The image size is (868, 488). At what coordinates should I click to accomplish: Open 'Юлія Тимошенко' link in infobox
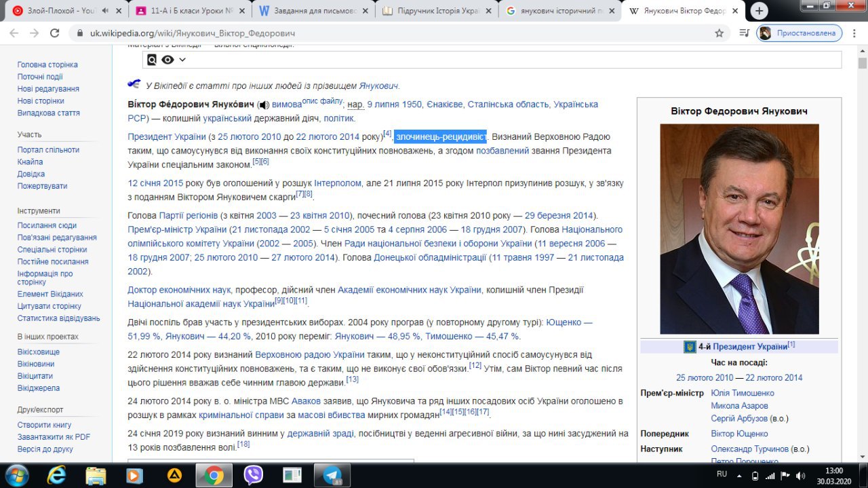743,393
